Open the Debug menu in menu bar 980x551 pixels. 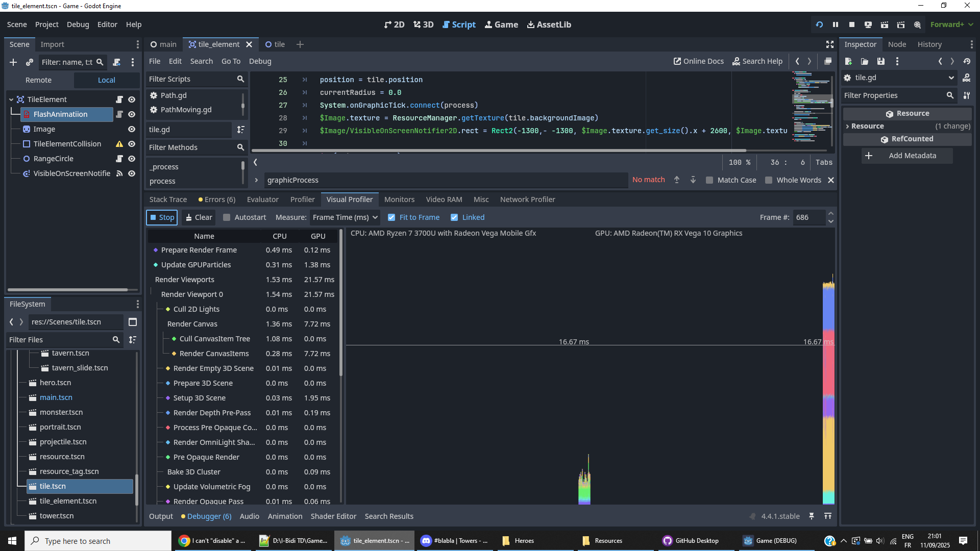point(78,24)
